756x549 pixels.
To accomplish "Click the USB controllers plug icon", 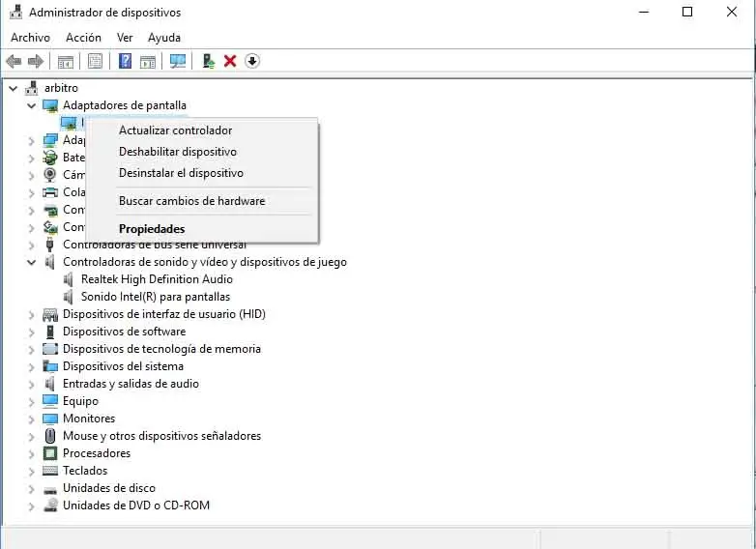I will pos(49,245).
